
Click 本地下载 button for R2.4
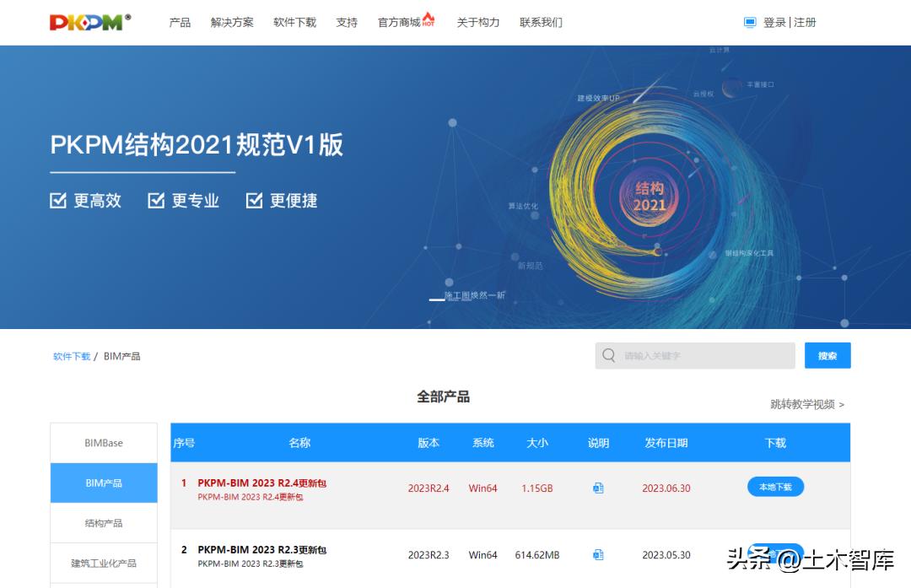click(775, 487)
